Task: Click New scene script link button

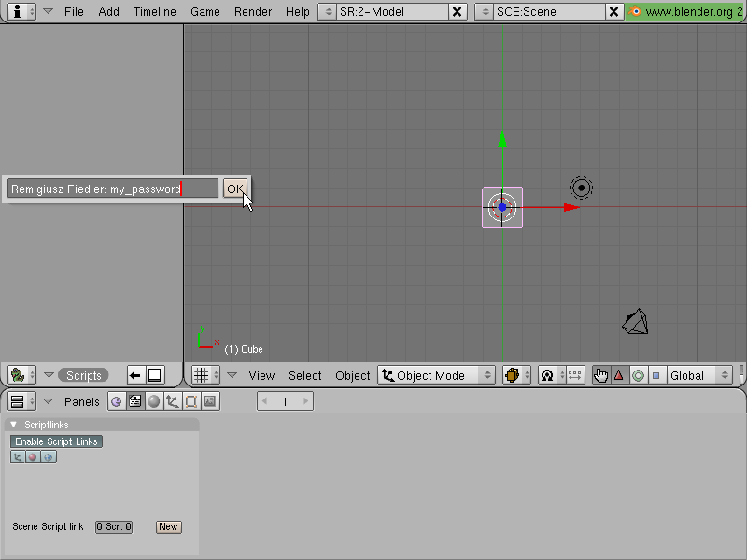Action: [168, 526]
